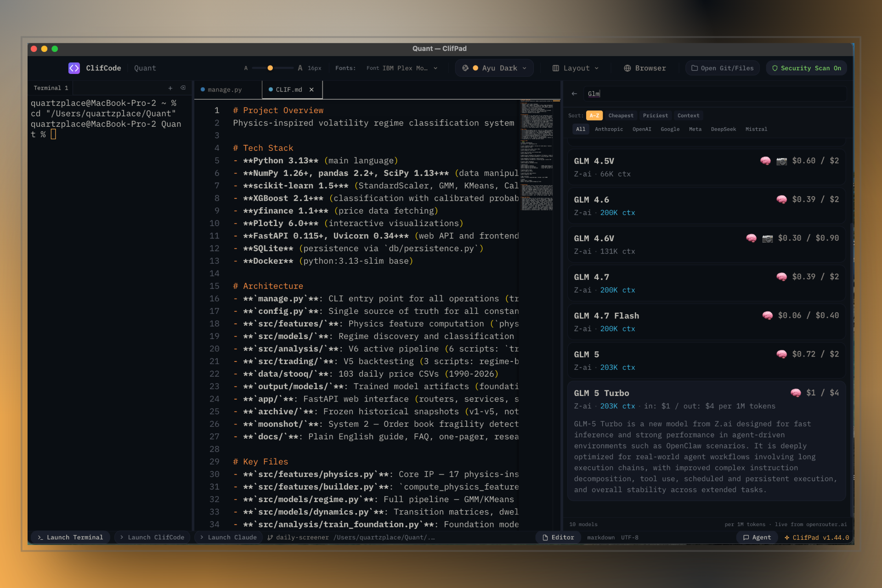
Task: Filter models by All providers
Action: (581, 129)
